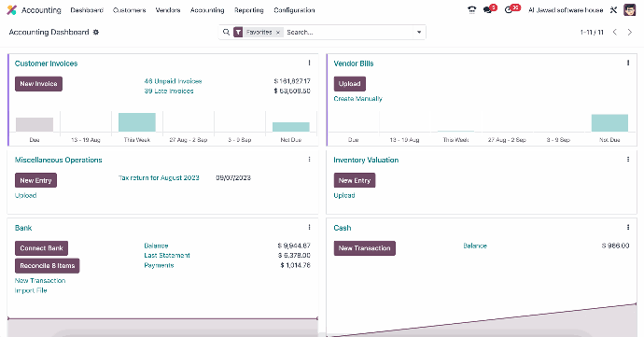Click the Search input field
The width and height of the screenshot is (644, 337).
348,32
